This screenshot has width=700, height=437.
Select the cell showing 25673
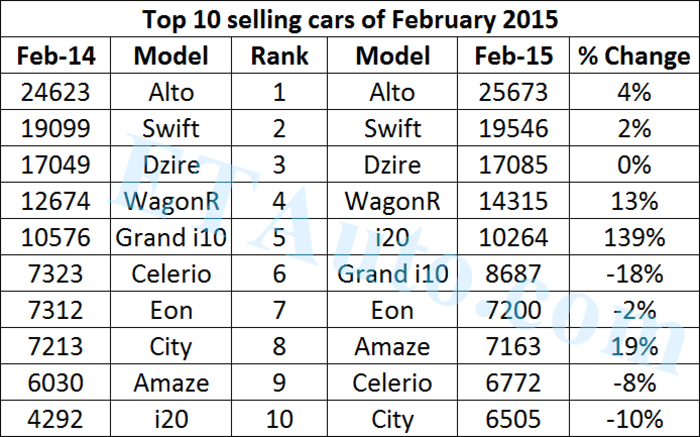[519, 93]
